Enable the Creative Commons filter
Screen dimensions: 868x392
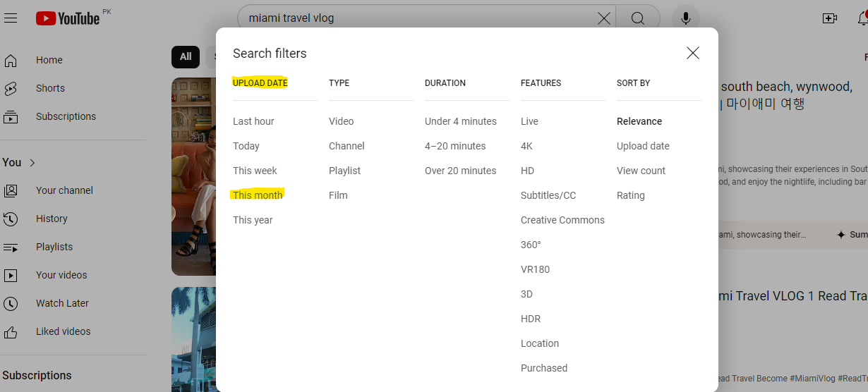click(562, 220)
